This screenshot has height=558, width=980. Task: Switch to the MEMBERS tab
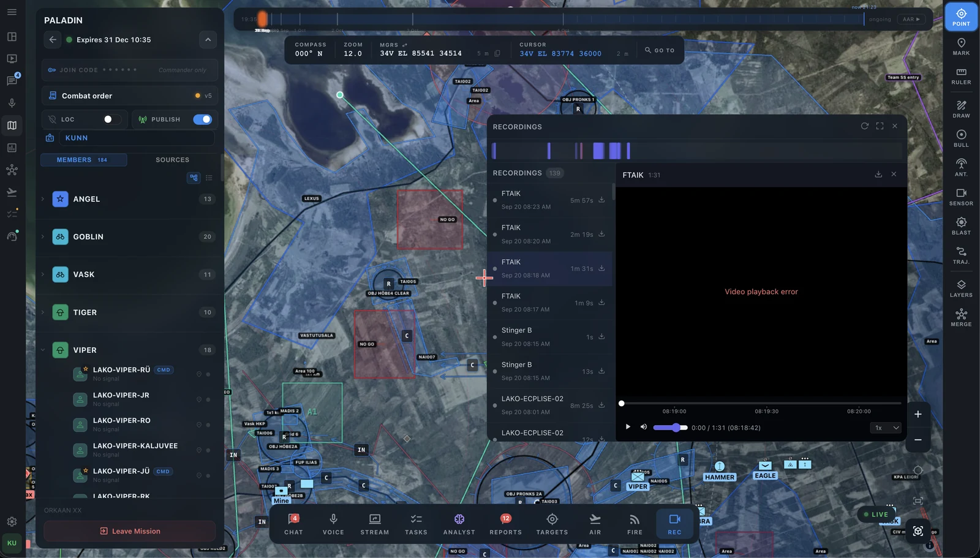[83, 160]
